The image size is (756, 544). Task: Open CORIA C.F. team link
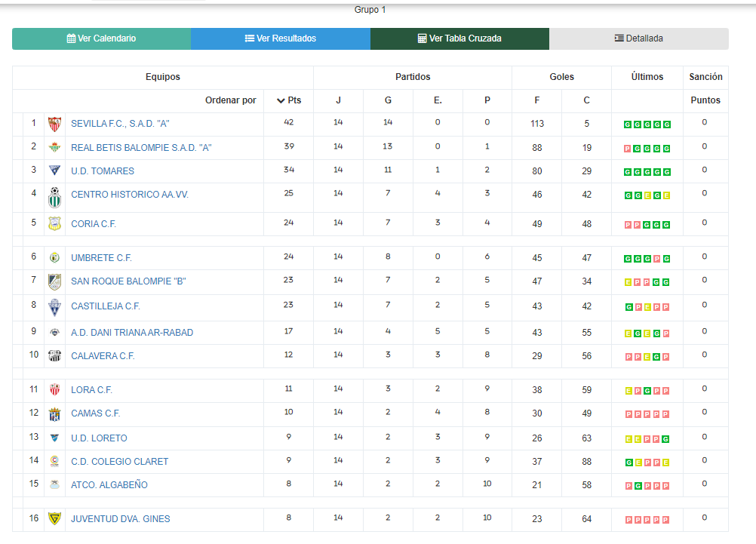point(94,224)
